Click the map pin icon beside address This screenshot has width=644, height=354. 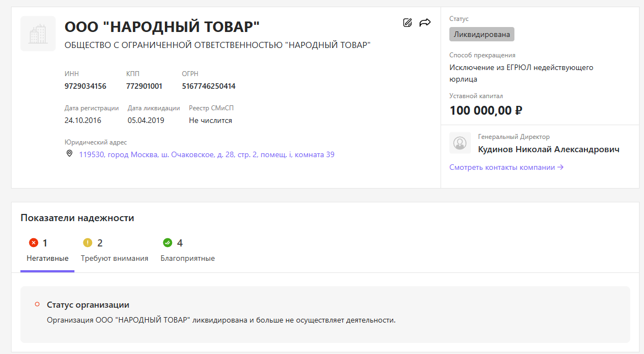(69, 154)
